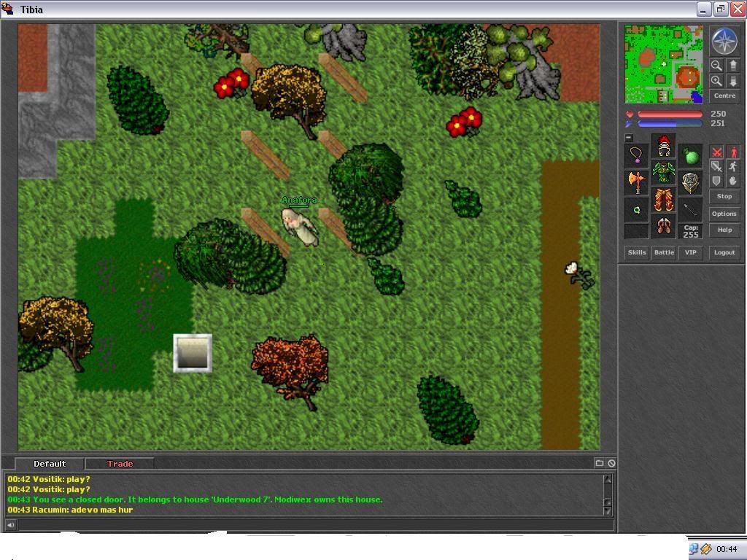
Task: Enable defensive fighting mode shield icon
Action: [716, 181]
